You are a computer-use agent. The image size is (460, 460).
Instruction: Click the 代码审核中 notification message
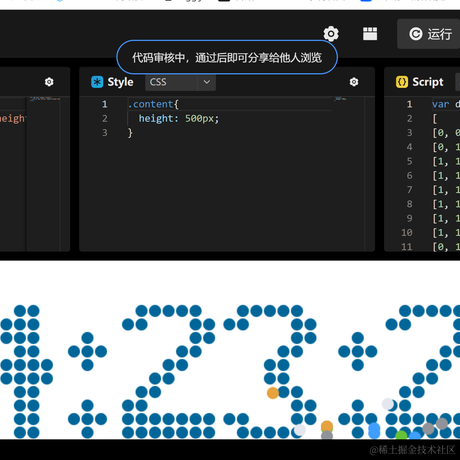pyautogui.click(x=227, y=57)
